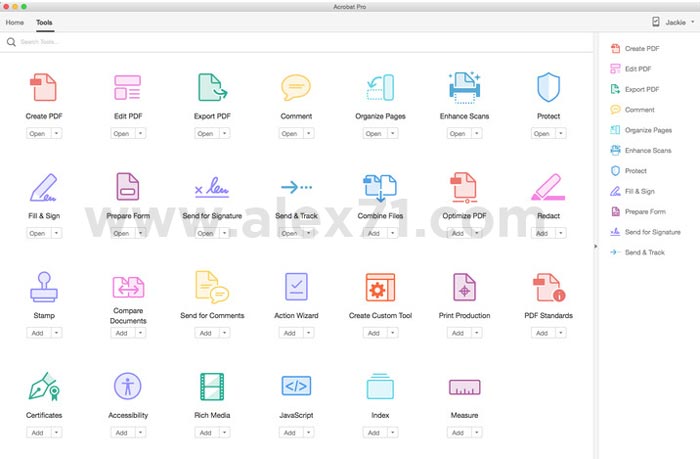This screenshot has height=459, width=700.
Task: Expand dropdown arrow beside Edit PDF Open button
Action: (140, 133)
